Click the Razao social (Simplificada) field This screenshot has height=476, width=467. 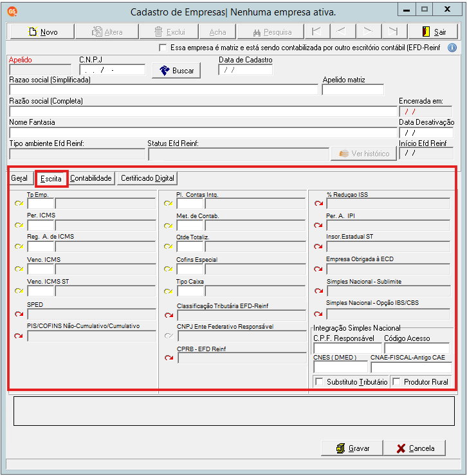coord(163,90)
